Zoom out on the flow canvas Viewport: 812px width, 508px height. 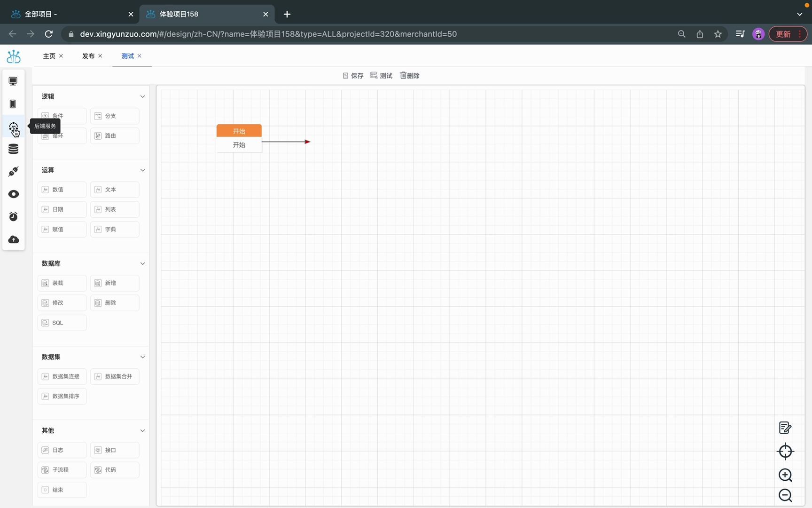[785, 495]
